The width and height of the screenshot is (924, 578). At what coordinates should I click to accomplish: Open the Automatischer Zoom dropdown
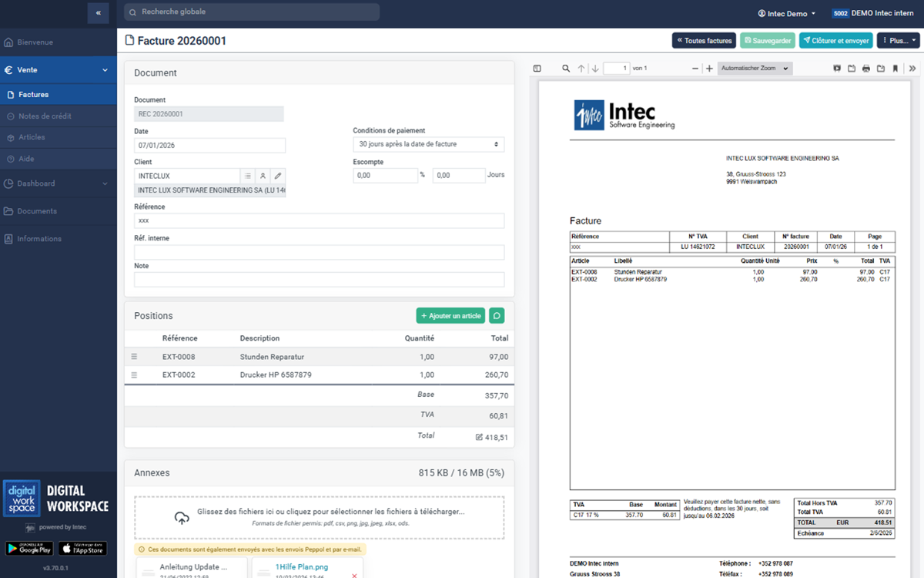pos(755,69)
